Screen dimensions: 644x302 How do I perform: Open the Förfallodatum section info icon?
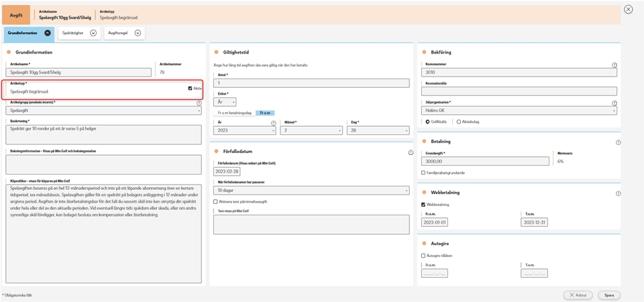point(410,152)
